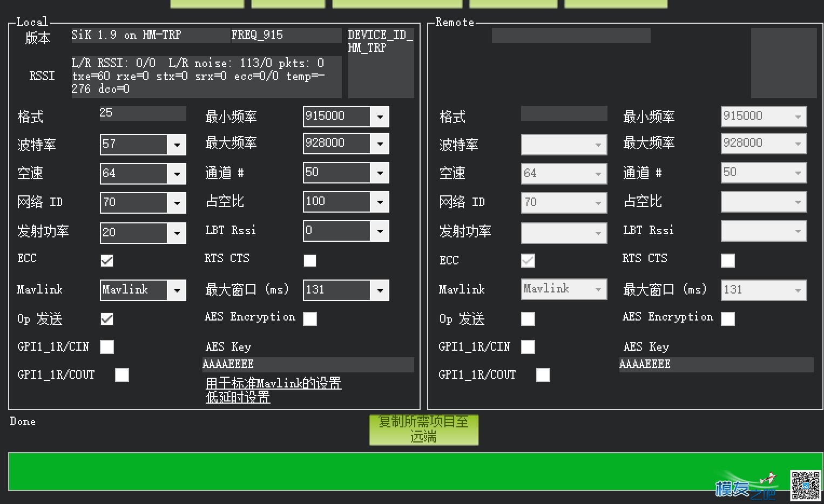This screenshot has width=824, height=504.
Task: Open Local 通道 # dropdown showing 50
Action: pyautogui.click(x=346, y=173)
